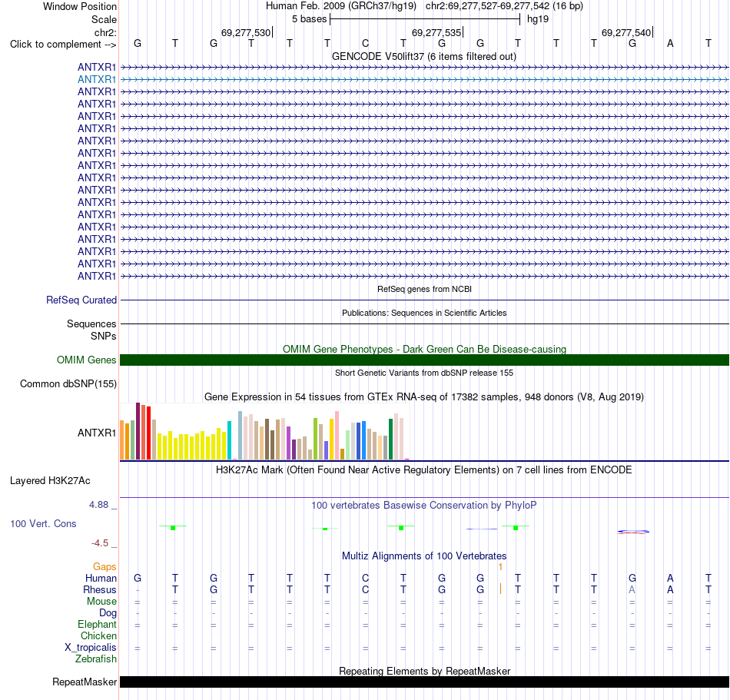Click the 'Elephant' species row label
Screen dimensions: 730x700
click(x=97, y=625)
